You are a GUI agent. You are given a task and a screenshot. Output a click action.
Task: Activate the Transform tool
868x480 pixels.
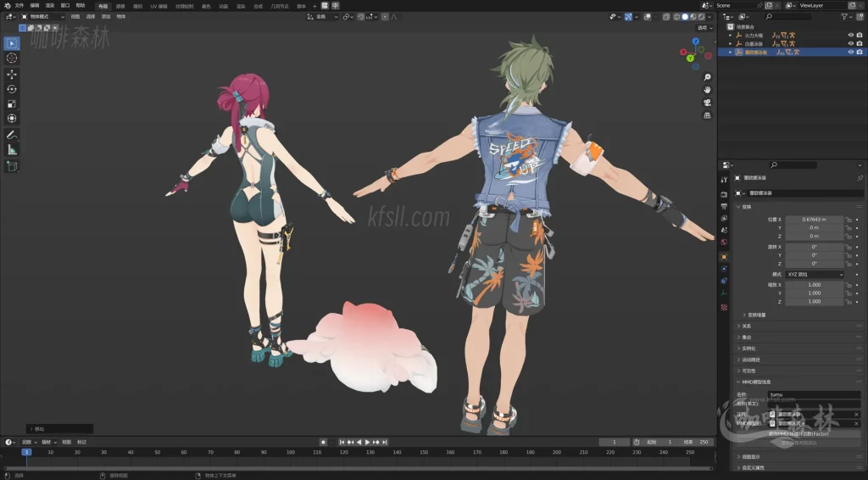(12, 119)
